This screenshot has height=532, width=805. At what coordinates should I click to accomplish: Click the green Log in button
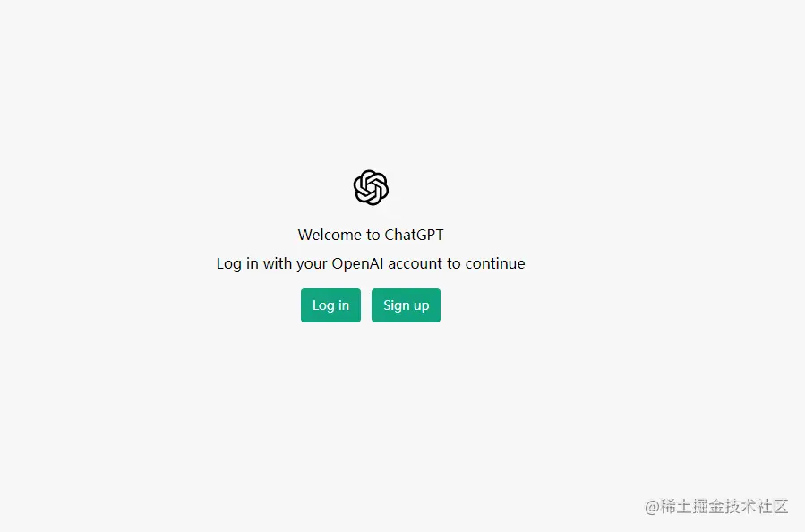pyautogui.click(x=330, y=305)
